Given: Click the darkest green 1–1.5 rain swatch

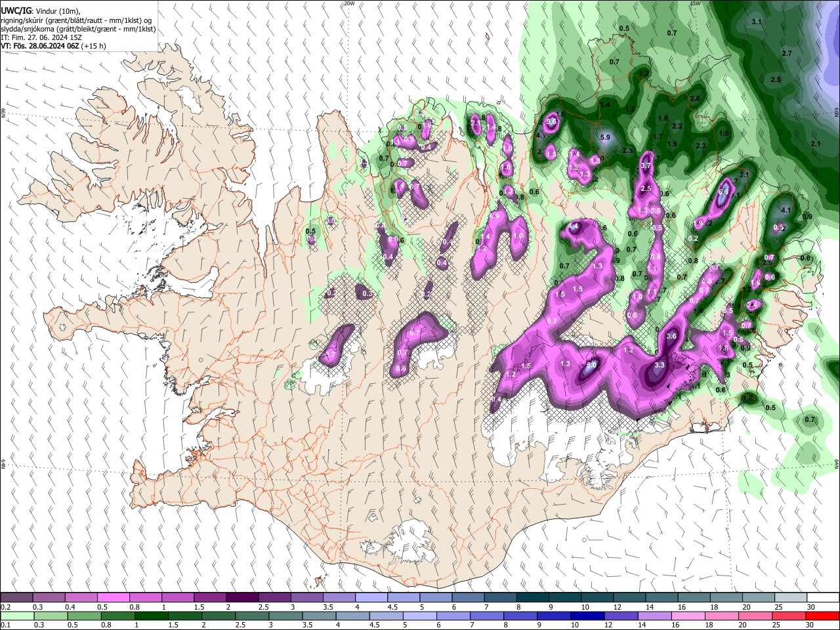Looking at the screenshot, I should 151,616.
